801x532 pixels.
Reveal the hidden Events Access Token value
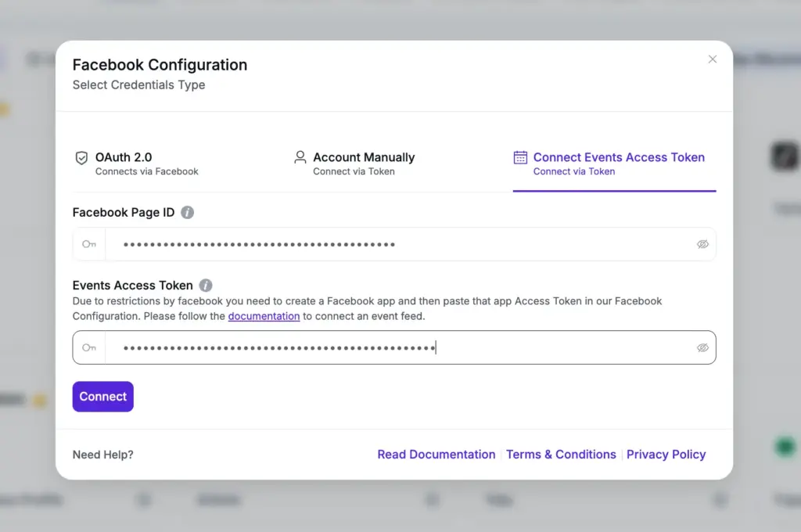point(702,347)
